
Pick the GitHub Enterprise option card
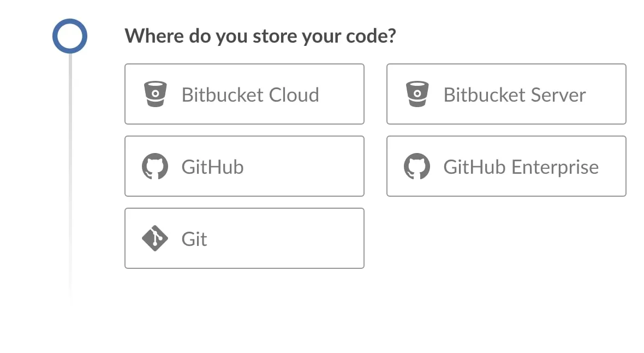(x=506, y=166)
